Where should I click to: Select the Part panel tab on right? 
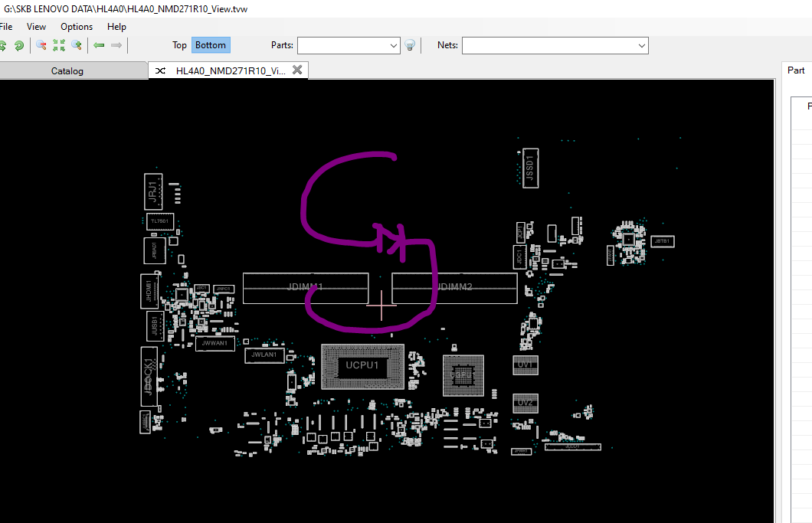[x=796, y=70]
